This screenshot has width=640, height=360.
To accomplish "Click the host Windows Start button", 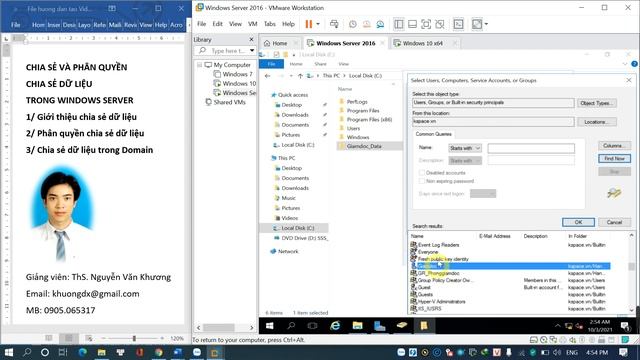I will [8, 352].
